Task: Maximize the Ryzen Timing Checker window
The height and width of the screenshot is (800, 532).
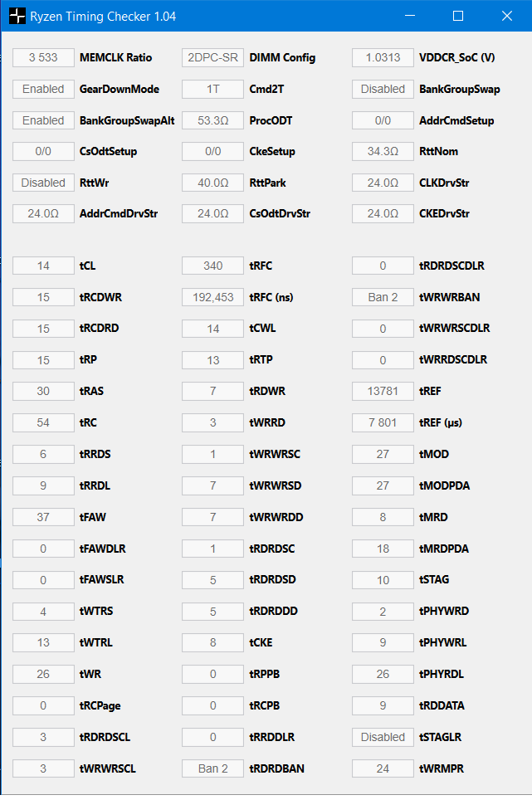Action: [x=458, y=17]
